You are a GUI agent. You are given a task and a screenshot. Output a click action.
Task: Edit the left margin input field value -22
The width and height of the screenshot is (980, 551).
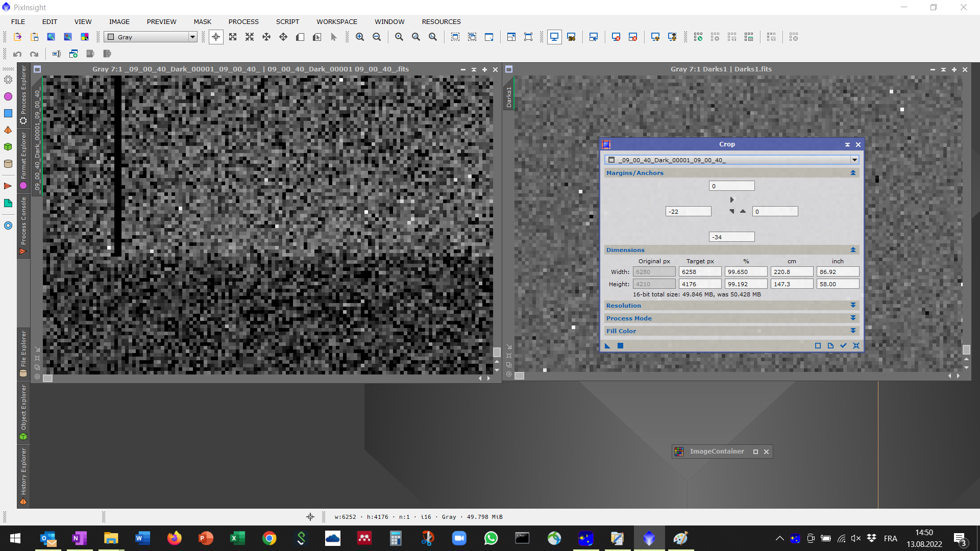[688, 211]
